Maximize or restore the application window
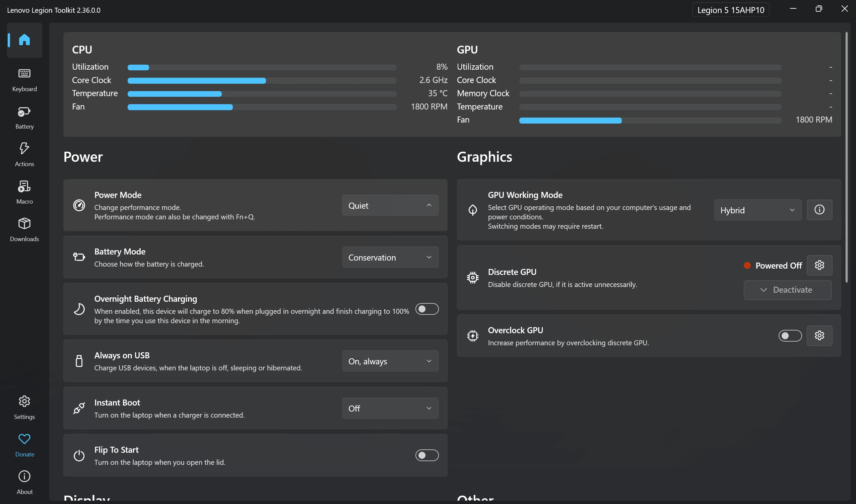The width and height of the screenshot is (856, 504). tap(818, 9)
